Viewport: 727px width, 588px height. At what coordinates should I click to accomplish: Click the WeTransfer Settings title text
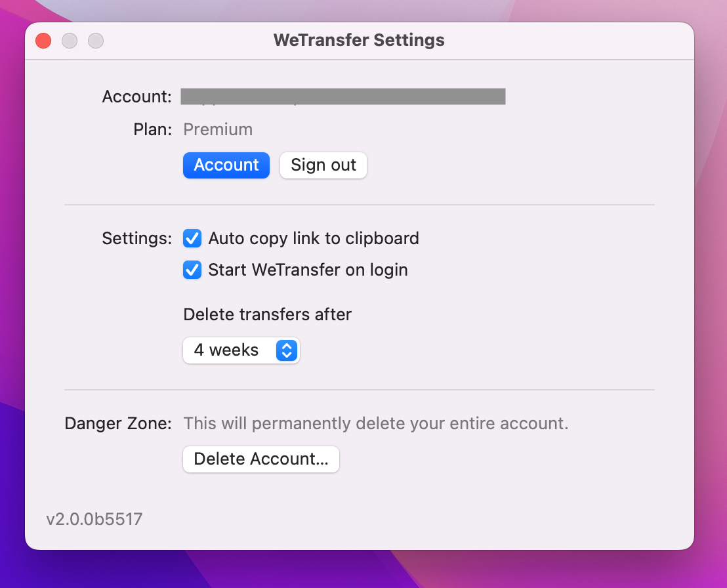359,40
